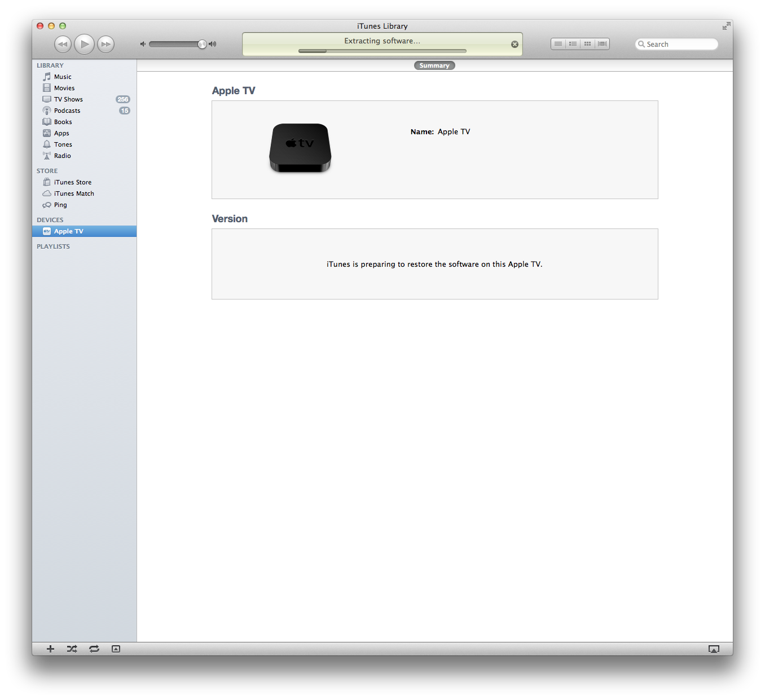Adjust the volume slider knob
This screenshot has width=765, height=700.
[x=202, y=44]
